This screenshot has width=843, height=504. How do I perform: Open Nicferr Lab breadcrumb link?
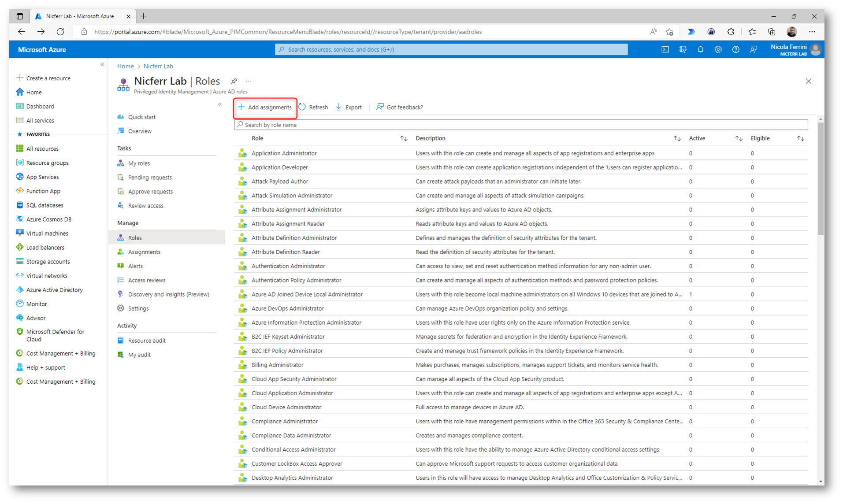coord(158,67)
